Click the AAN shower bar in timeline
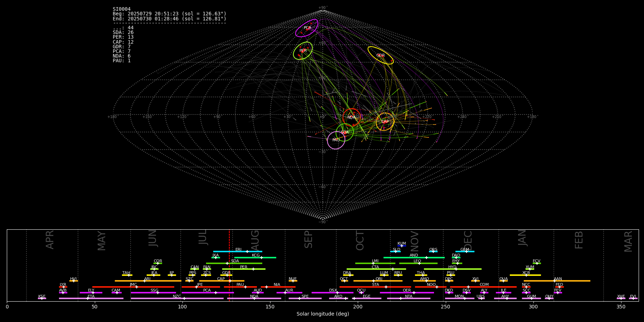Viewport: 644px width, 322px height. [x=557, y=281]
